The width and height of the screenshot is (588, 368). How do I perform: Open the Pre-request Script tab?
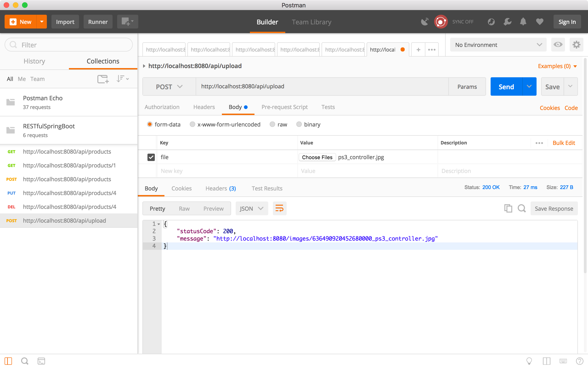[285, 107]
